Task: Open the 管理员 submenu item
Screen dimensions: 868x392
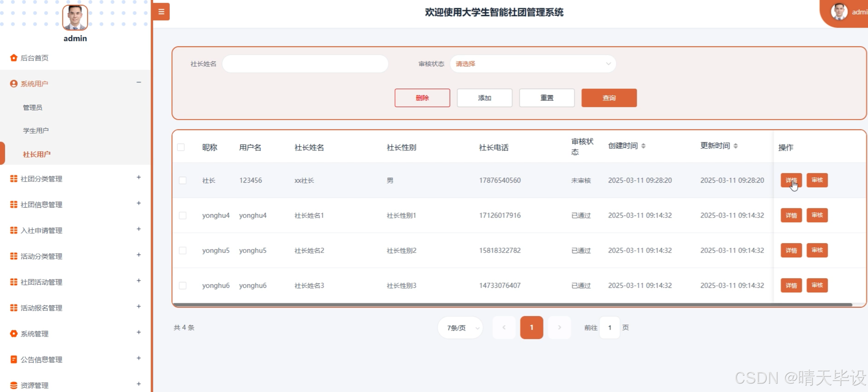Action: click(33, 107)
